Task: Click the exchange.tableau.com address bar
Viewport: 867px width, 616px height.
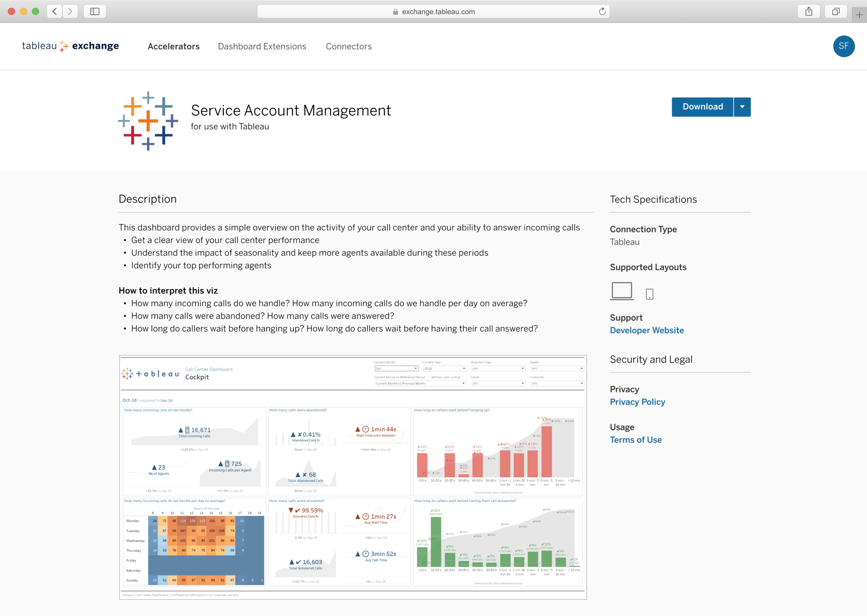Action: (x=433, y=12)
